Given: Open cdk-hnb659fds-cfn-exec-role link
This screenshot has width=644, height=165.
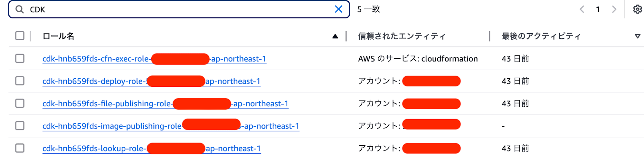Looking at the screenshot, I should (154, 59).
